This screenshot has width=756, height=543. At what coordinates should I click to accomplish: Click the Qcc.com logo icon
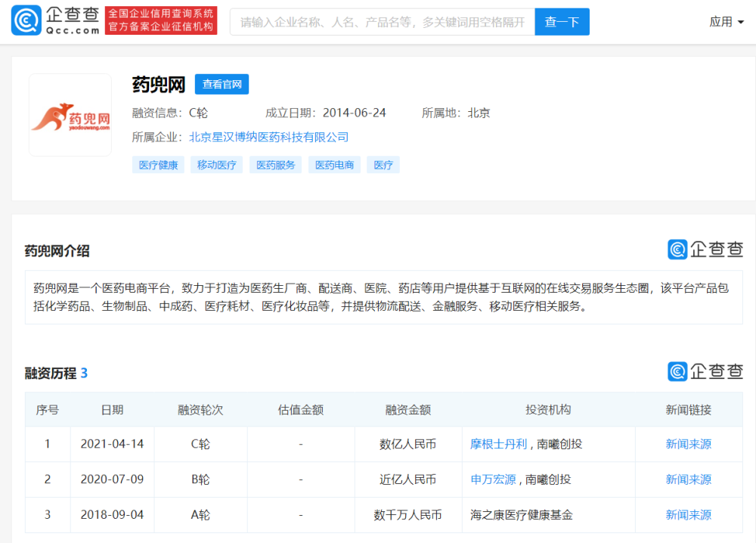26,20
